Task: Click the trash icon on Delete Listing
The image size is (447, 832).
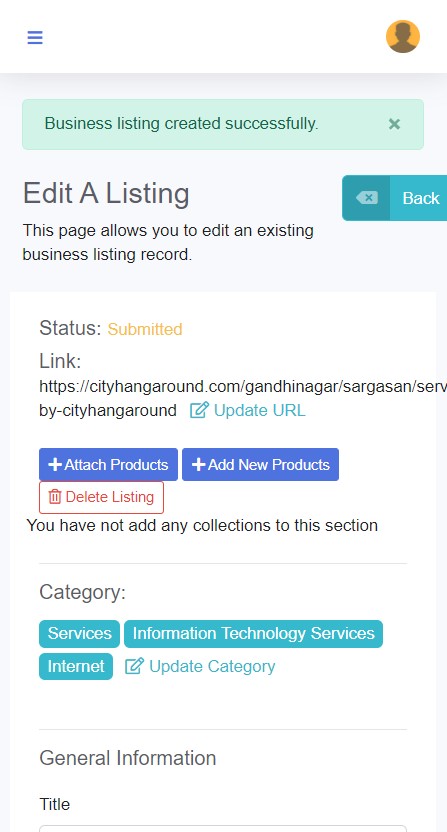Action: (x=55, y=497)
